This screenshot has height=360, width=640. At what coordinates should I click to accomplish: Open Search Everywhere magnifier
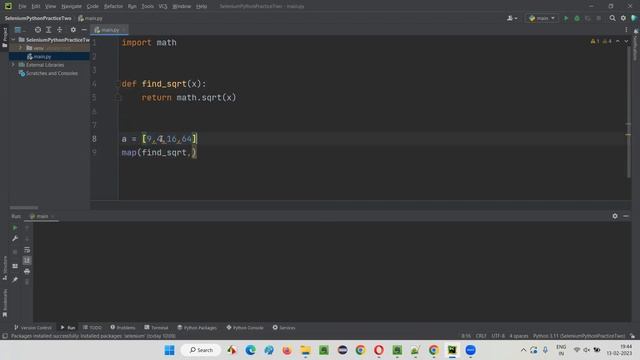pyautogui.click(x=612, y=18)
